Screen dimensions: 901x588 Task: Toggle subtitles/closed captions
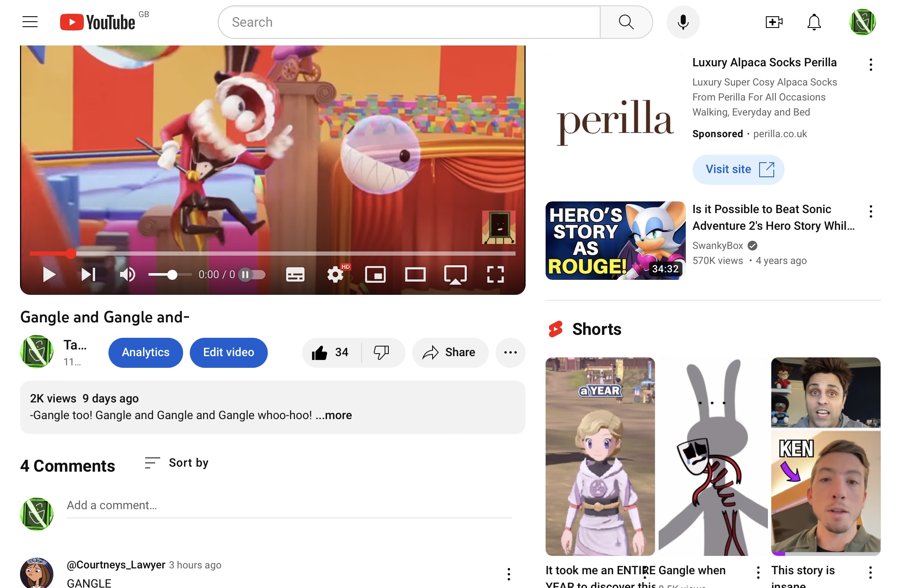pos(295,274)
